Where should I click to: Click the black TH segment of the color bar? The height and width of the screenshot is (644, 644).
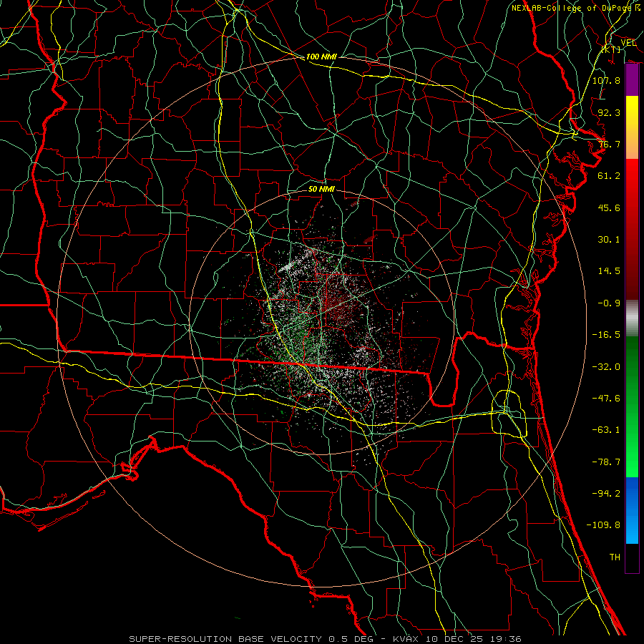pyautogui.click(x=632, y=558)
